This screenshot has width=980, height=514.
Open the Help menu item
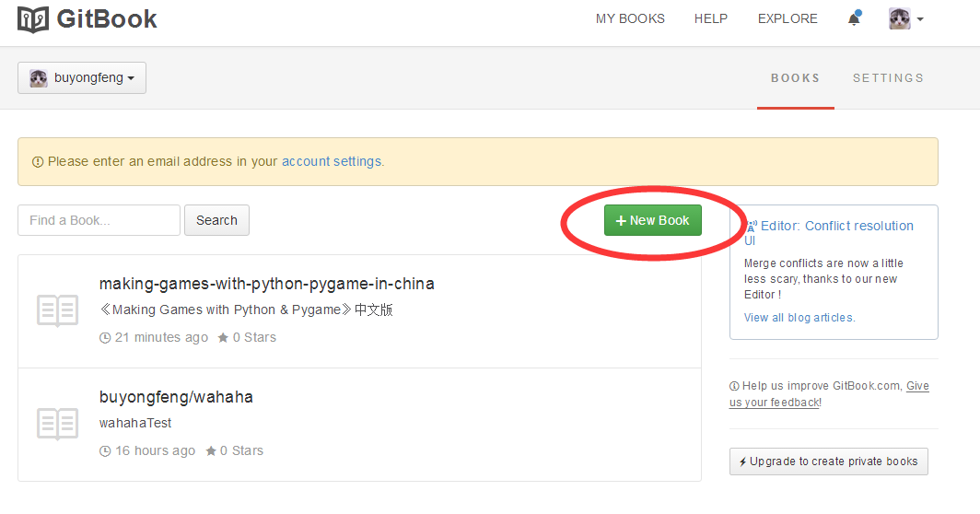coord(711,18)
